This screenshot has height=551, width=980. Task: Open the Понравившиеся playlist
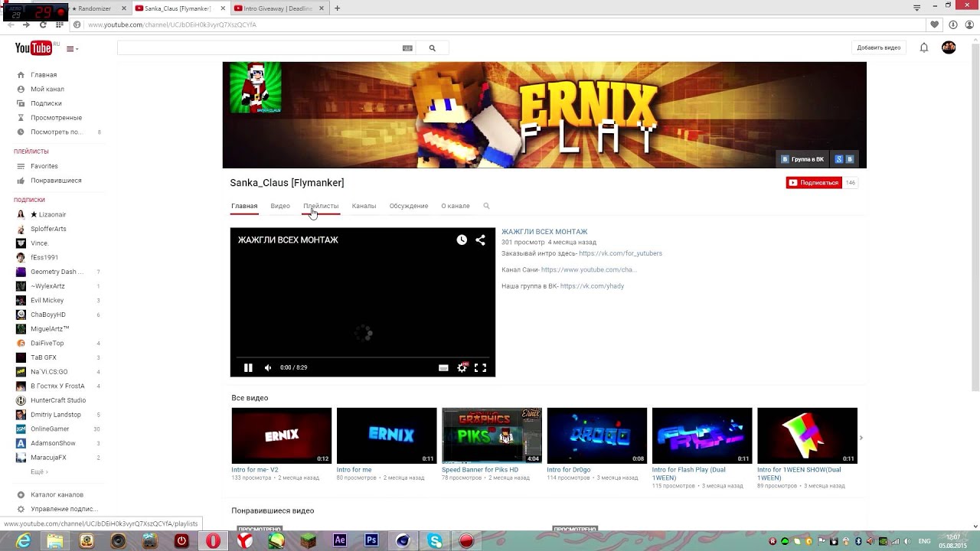pos(56,181)
